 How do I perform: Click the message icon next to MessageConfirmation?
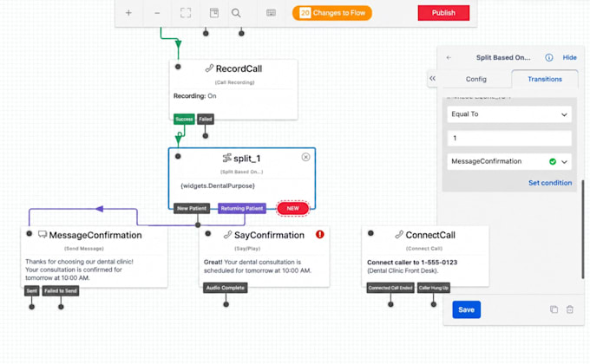43,235
